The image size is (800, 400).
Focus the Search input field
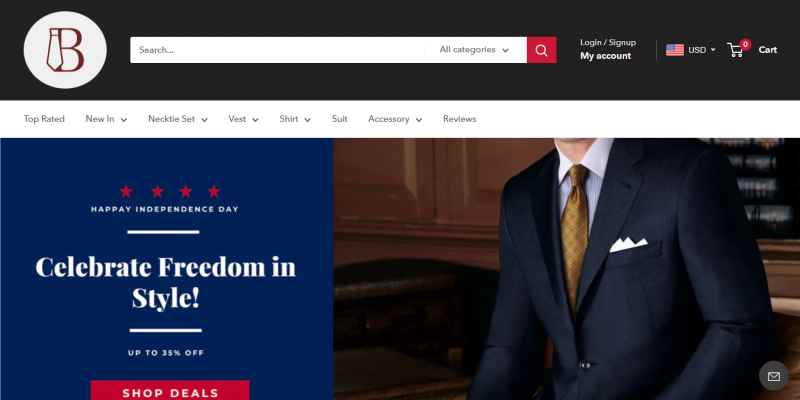pos(277,50)
